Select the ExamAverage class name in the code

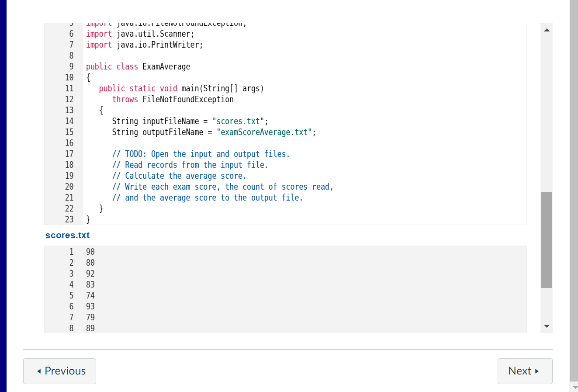point(166,66)
